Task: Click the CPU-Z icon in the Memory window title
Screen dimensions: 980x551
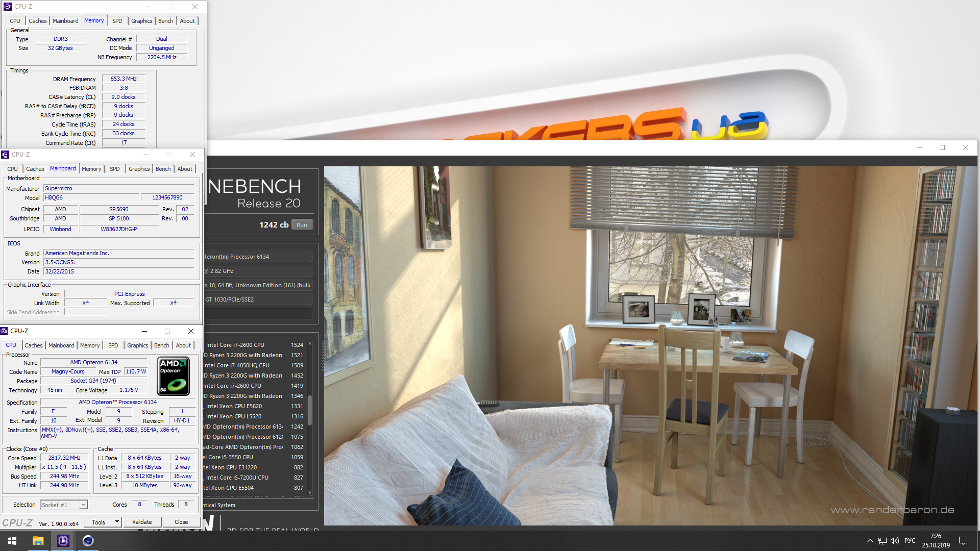Action: 7,7
